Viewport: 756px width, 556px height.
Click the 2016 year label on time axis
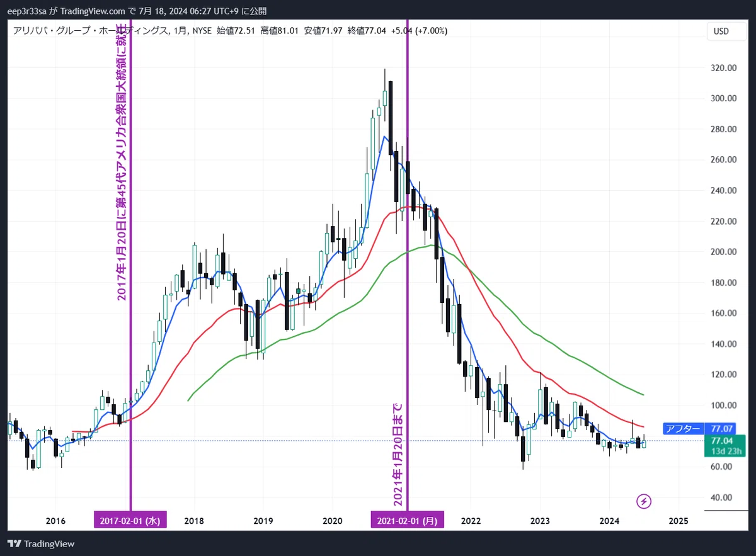point(55,521)
